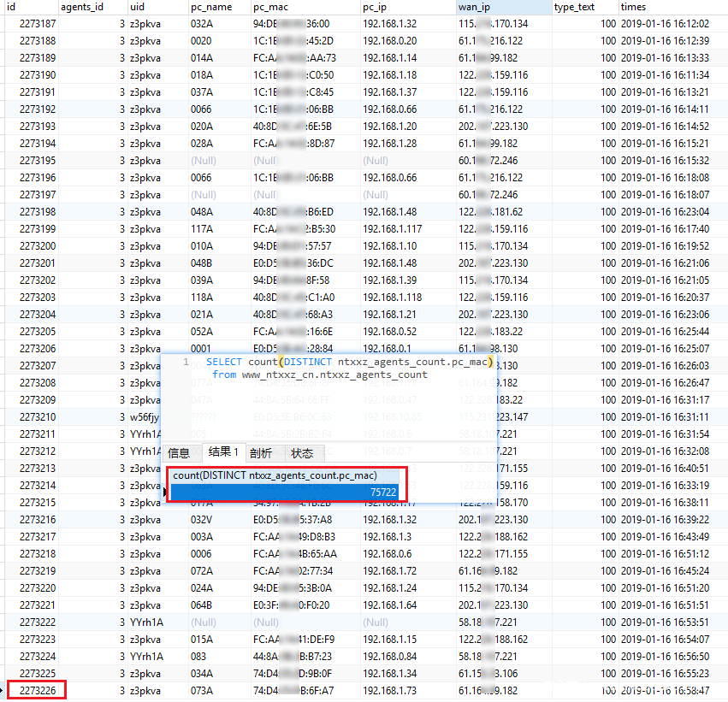Click the first (Null) pc_name cell in row 2273195

pos(204,161)
